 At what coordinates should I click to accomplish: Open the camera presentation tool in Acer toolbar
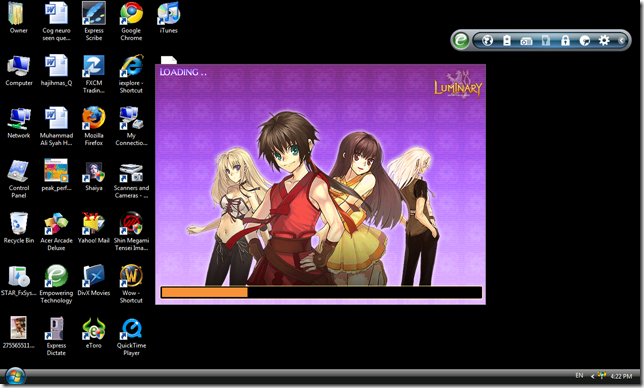526,41
